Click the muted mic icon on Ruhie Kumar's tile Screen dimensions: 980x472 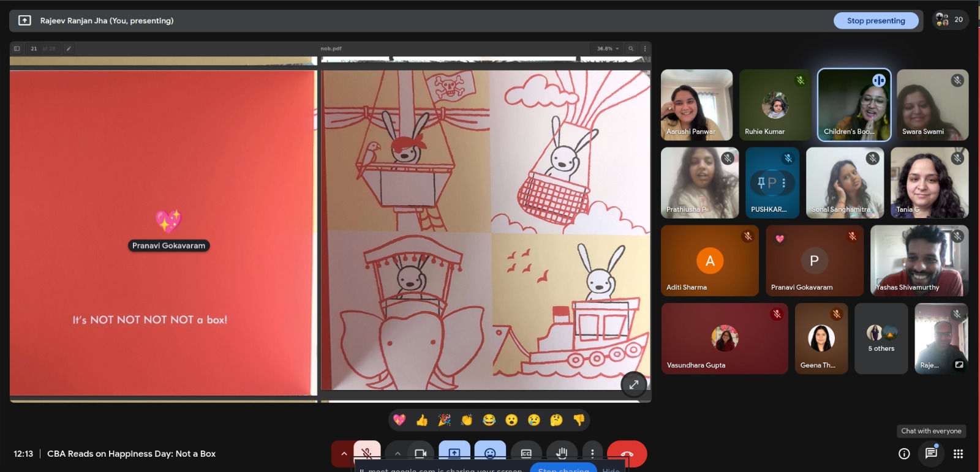click(x=800, y=80)
